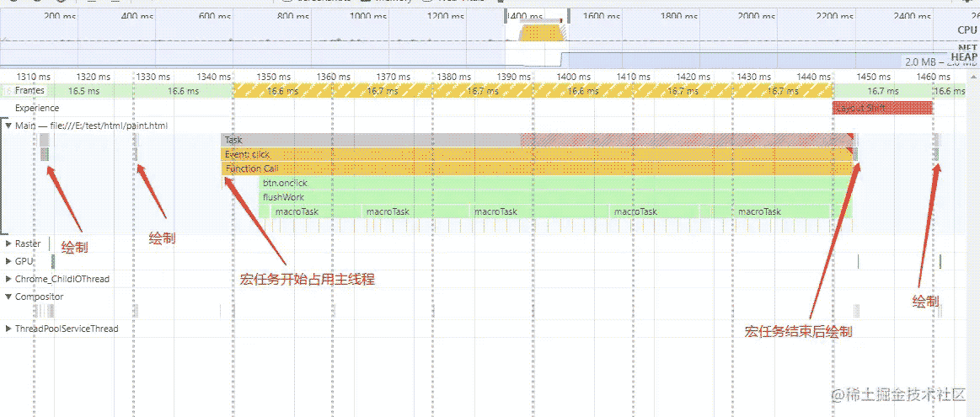Click the first 16.5 ms frame
Screen dimensions: 980x417
click(83, 91)
